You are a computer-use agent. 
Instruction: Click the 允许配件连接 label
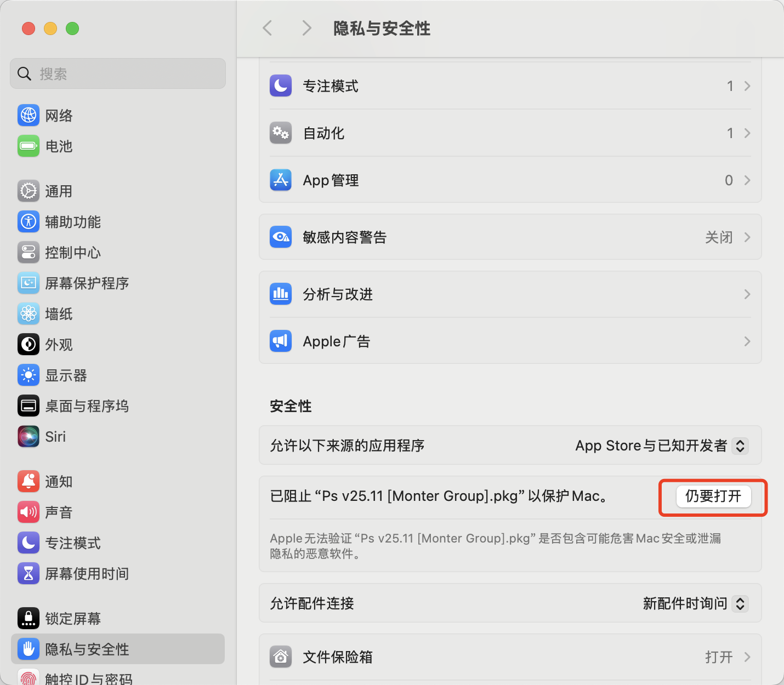tap(312, 603)
